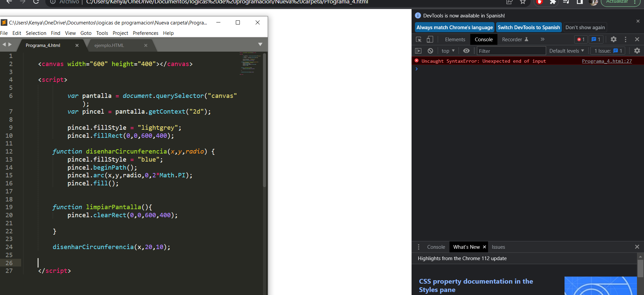Clear the console output
Screen dimensions: 644x295
coord(430,51)
